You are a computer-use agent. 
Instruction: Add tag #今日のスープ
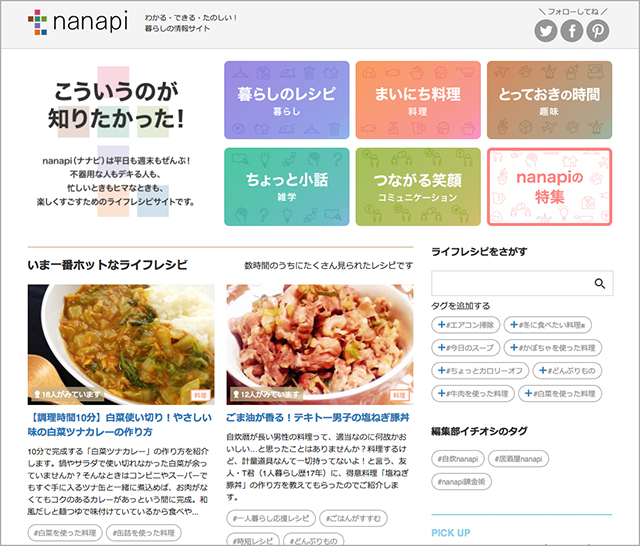(466, 348)
